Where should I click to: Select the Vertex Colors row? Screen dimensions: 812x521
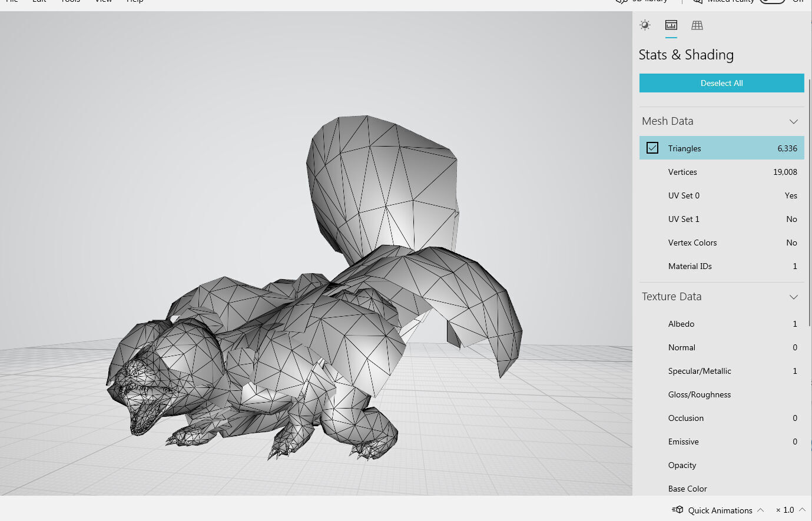point(722,243)
